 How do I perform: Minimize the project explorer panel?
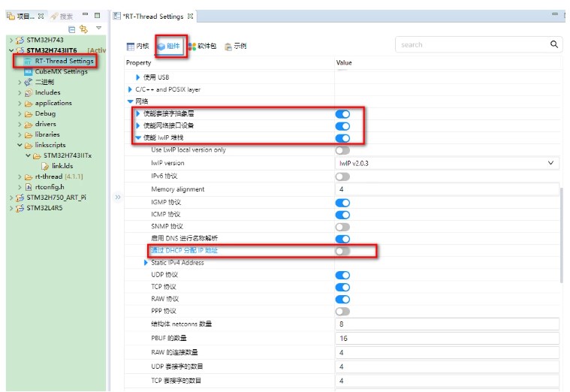tap(85, 14)
